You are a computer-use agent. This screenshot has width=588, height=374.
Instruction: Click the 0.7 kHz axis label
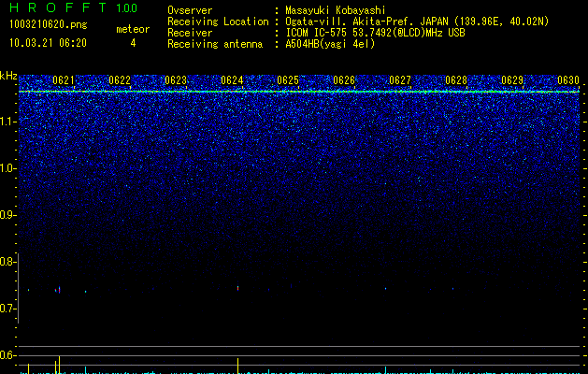click(7, 309)
